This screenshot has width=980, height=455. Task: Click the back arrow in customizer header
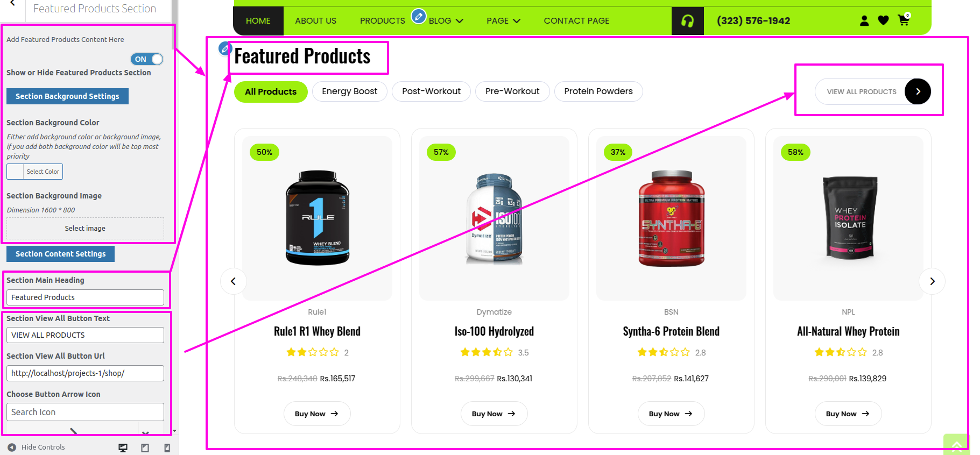[12, 4]
